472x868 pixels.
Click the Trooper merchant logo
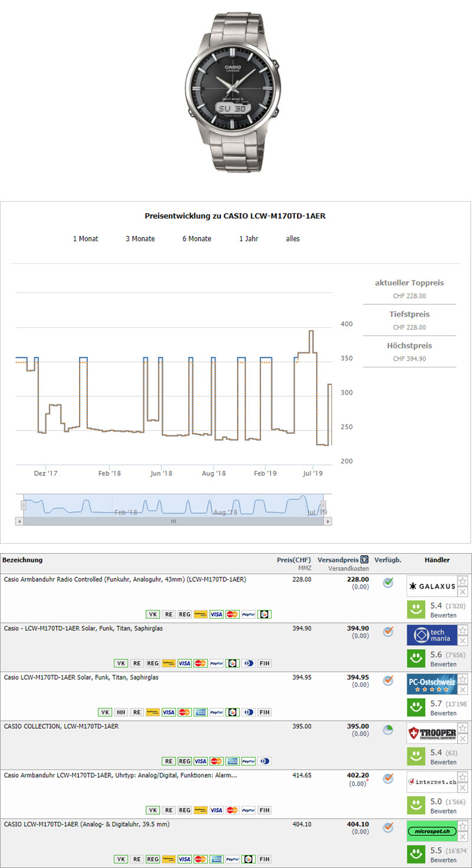(x=431, y=733)
